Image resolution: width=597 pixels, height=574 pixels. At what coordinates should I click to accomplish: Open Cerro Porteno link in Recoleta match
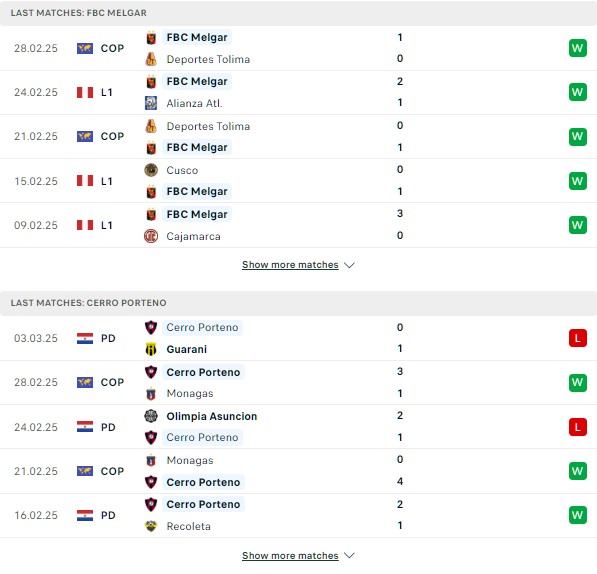(203, 504)
